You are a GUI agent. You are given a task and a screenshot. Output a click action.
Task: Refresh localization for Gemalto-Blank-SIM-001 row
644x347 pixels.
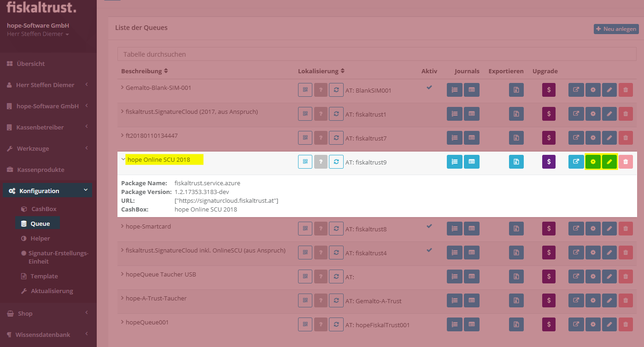pyautogui.click(x=336, y=90)
